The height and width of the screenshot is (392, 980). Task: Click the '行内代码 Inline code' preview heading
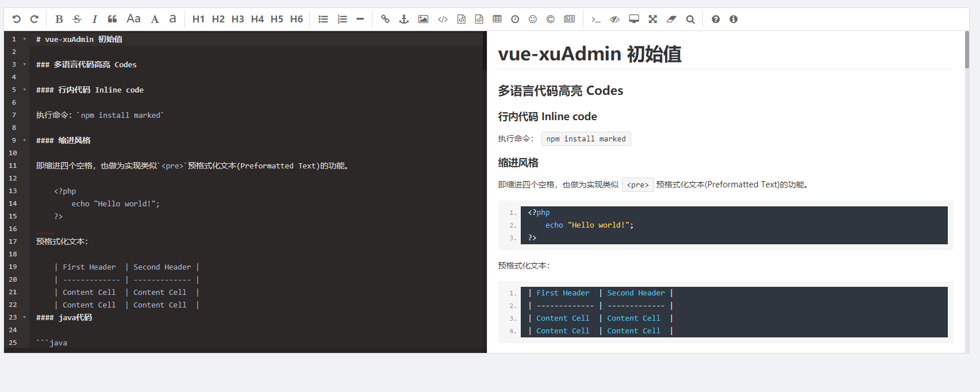pyautogui.click(x=547, y=116)
